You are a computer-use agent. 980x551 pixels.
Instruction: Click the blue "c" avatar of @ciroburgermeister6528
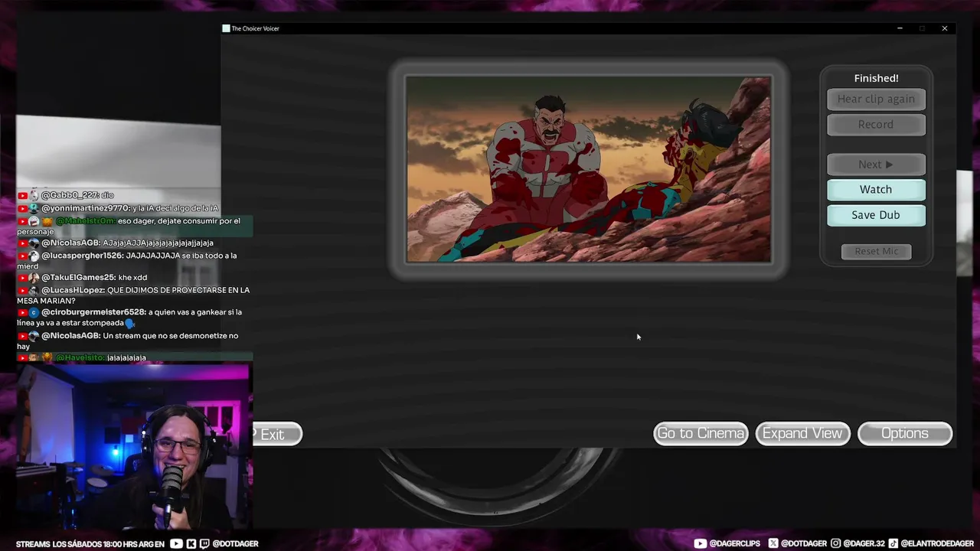coord(34,312)
